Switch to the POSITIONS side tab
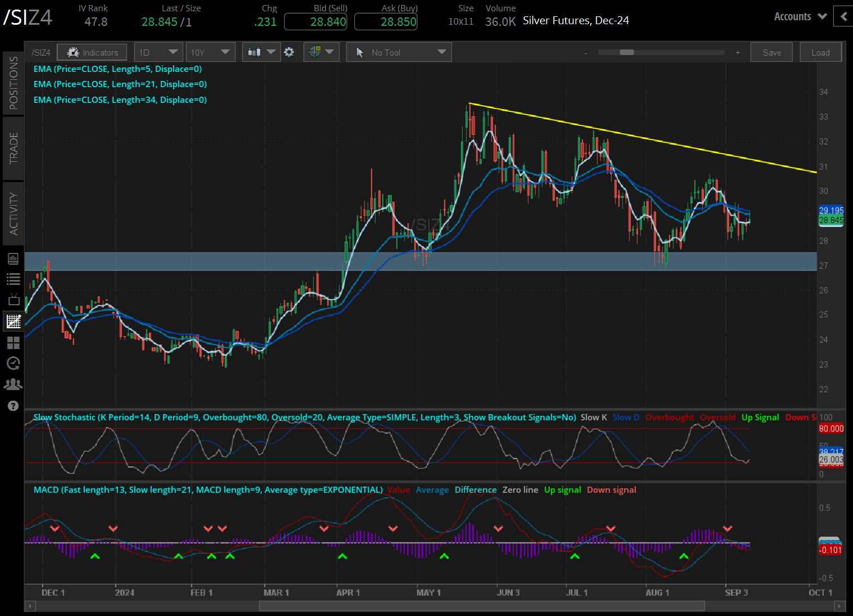The width and height of the screenshot is (853, 616). [13, 83]
